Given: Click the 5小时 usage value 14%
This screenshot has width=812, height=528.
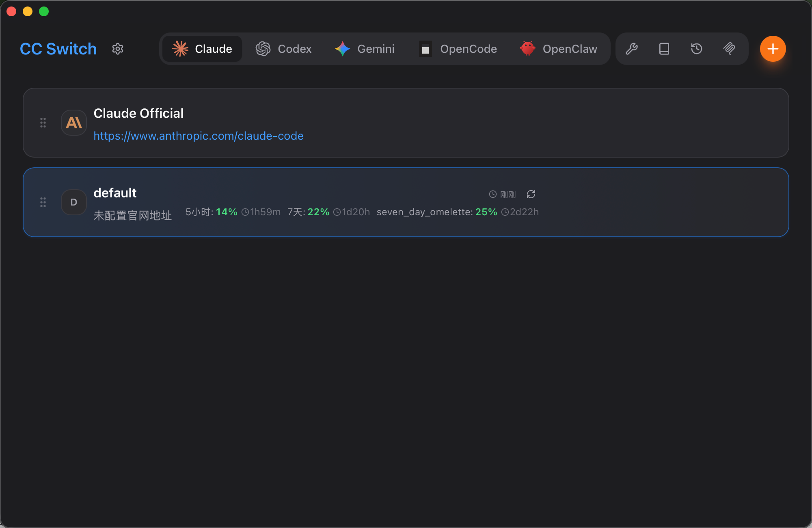Looking at the screenshot, I should pos(227,212).
